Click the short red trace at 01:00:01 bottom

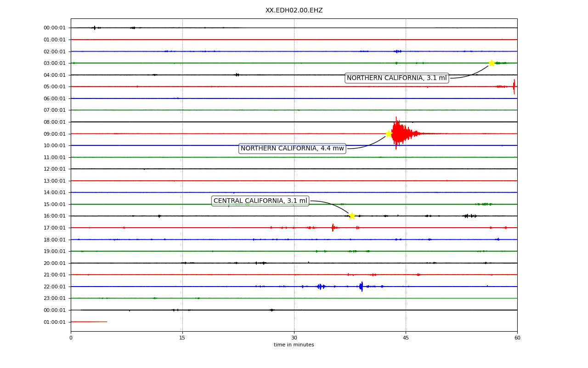(89, 322)
